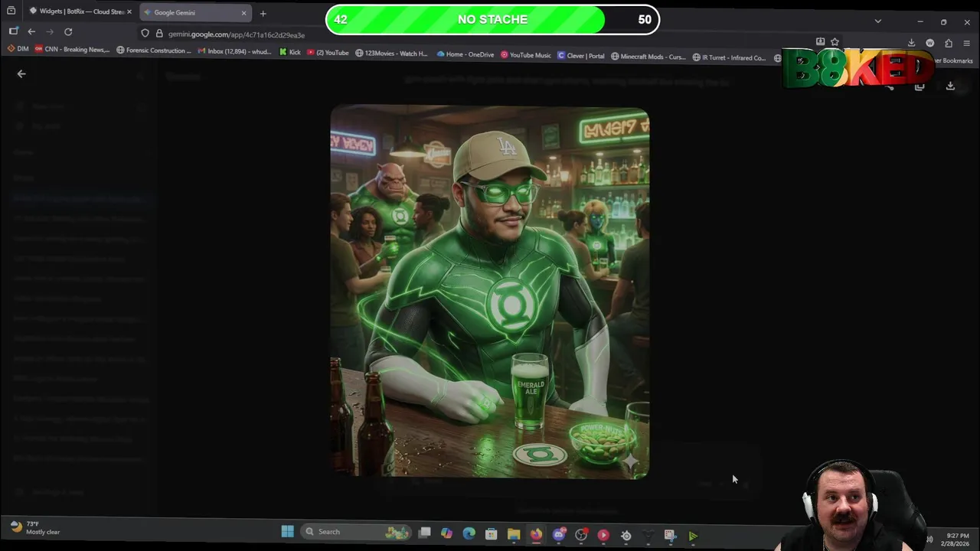Viewport: 980px width, 551px height.
Task: Open the Green Lantern image preview
Action: (x=490, y=292)
